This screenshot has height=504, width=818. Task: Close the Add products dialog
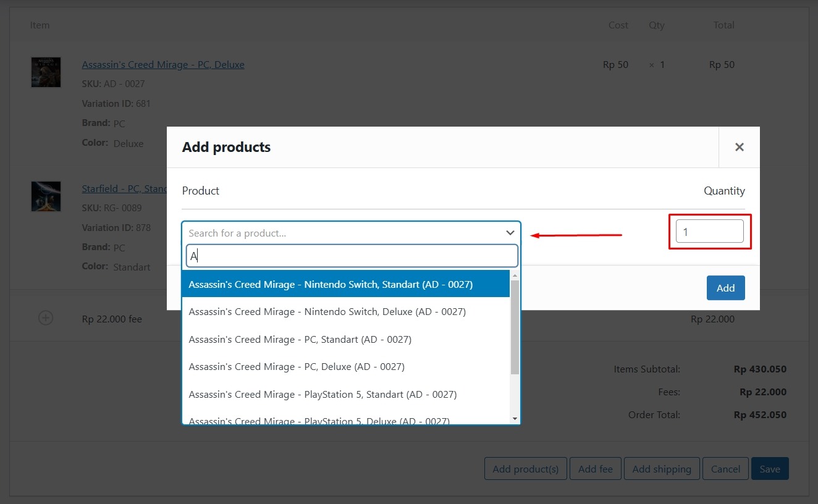pyautogui.click(x=739, y=147)
